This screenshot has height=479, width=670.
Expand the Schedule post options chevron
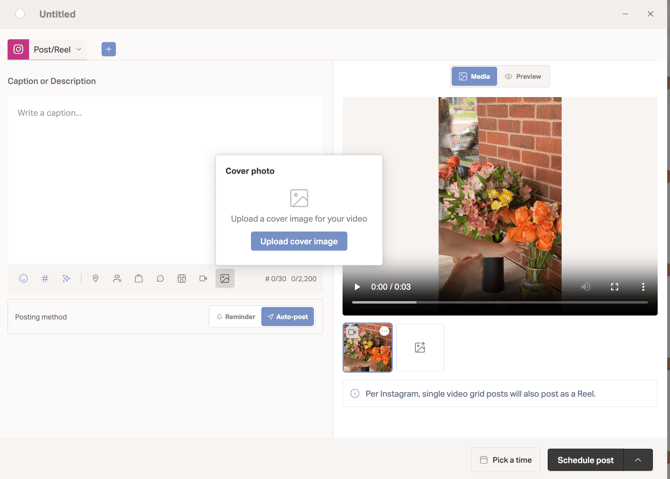(x=638, y=460)
